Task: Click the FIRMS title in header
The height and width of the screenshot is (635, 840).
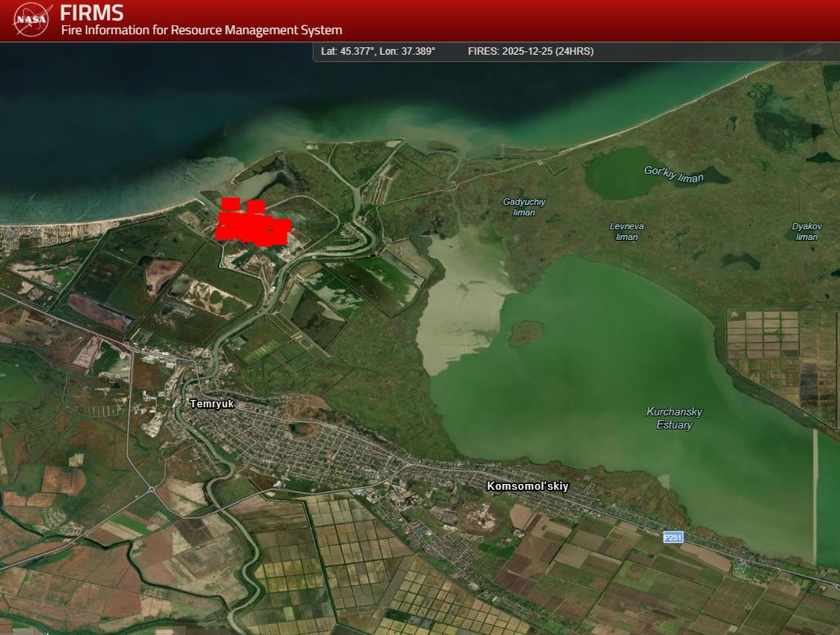Action: point(92,13)
